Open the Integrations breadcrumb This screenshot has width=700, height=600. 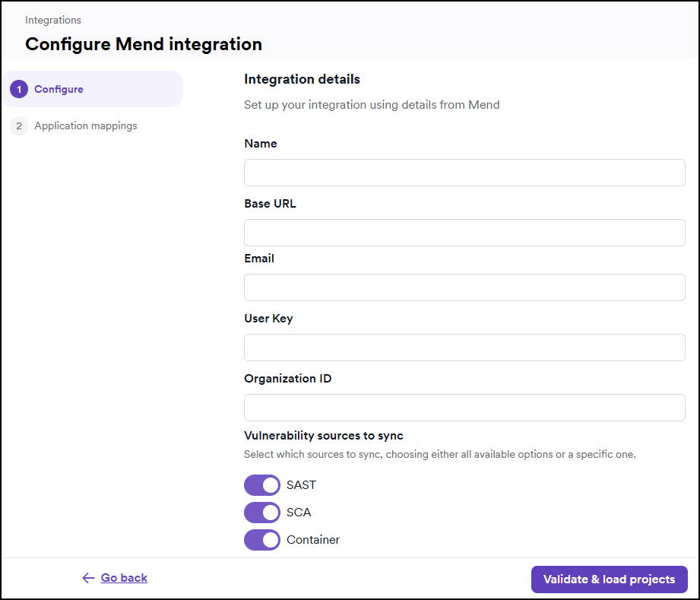coord(52,20)
